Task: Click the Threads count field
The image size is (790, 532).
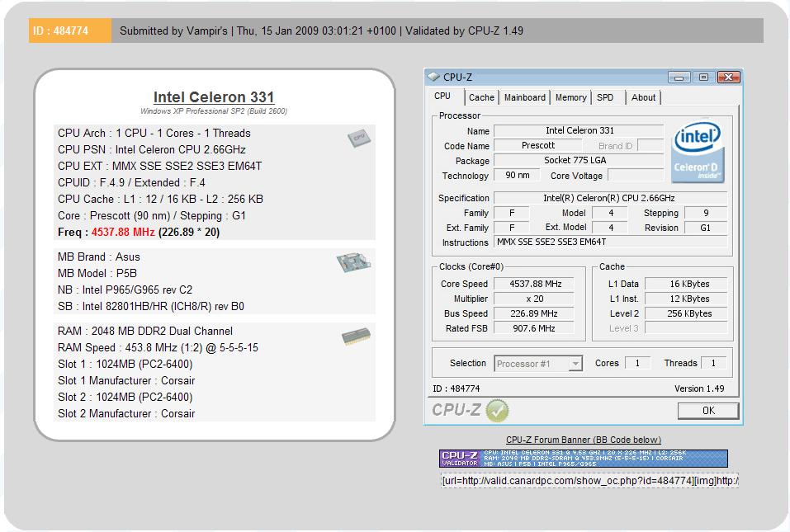Action: pos(713,363)
